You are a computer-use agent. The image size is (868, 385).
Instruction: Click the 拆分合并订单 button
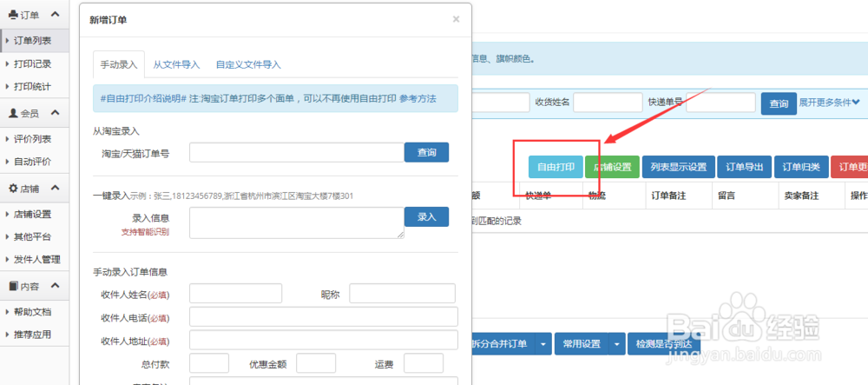point(503,344)
